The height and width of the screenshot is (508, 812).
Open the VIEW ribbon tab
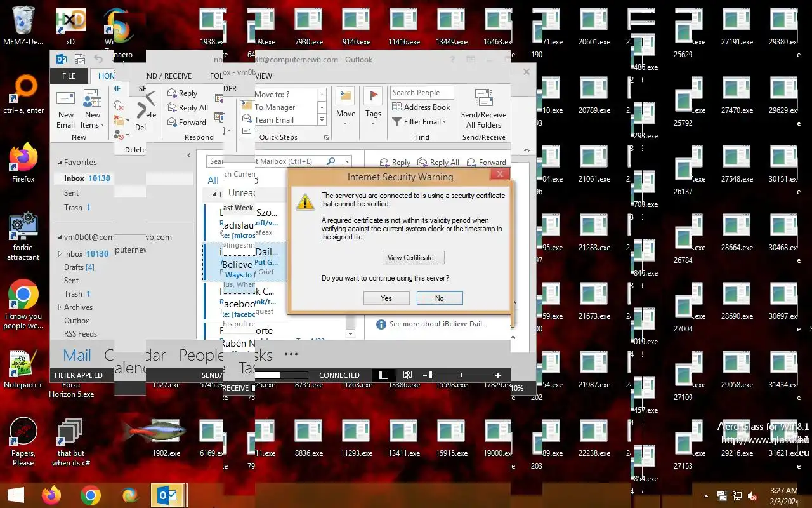(263, 76)
